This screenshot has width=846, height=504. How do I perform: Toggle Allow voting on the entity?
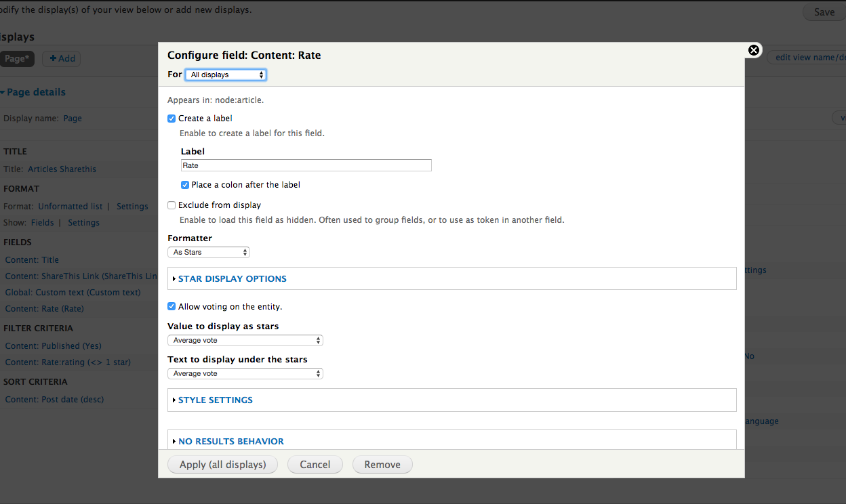click(x=172, y=307)
